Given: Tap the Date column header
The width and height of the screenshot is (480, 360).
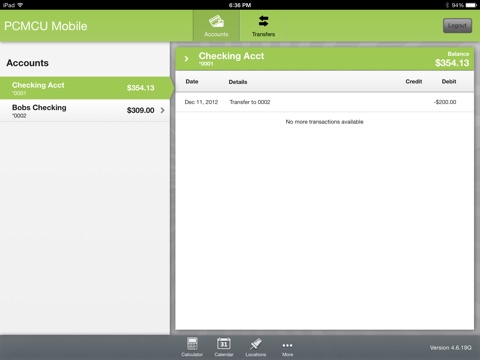Looking at the screenshot, I should tap(192, 82).
